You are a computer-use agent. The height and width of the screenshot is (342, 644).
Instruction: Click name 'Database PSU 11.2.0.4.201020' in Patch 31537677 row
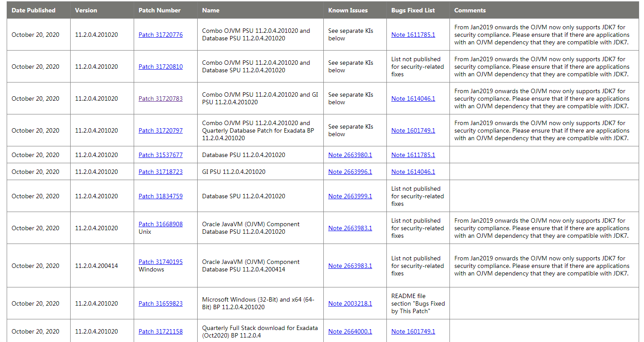tap(243, 155)
